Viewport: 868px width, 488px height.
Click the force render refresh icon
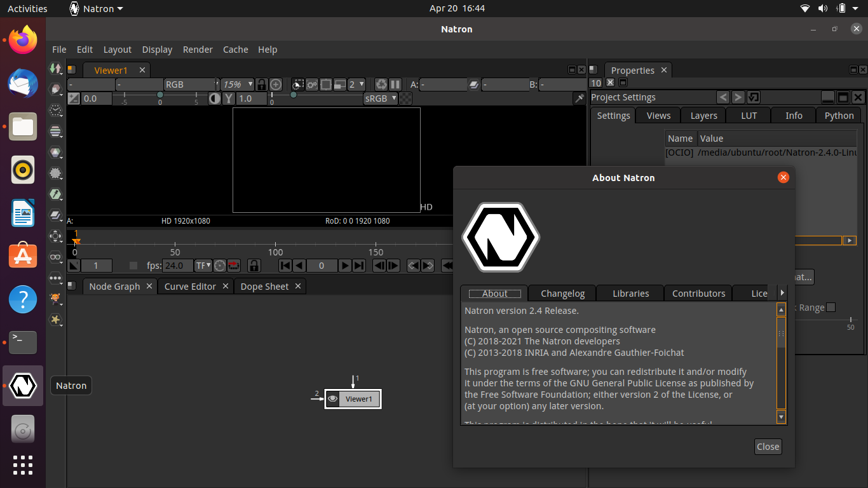point(381,85)
